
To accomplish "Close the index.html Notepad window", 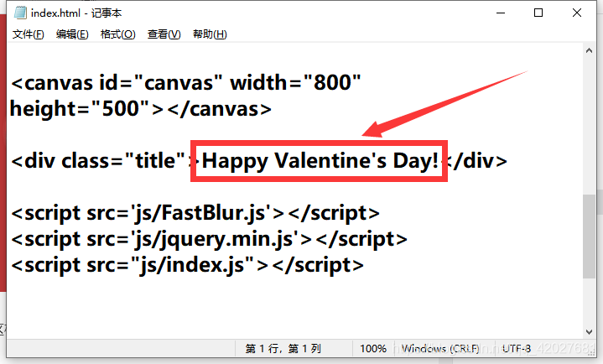I will click(576, 13).
